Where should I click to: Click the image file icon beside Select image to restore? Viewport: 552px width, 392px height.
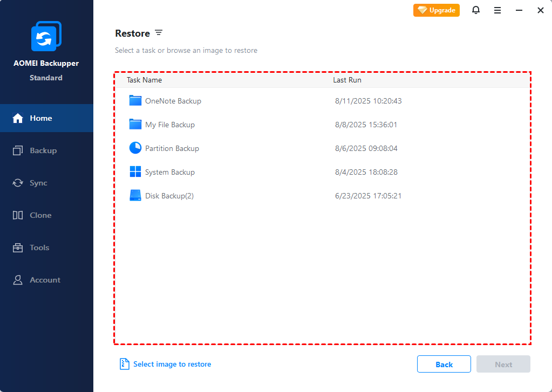coord(124,364)
